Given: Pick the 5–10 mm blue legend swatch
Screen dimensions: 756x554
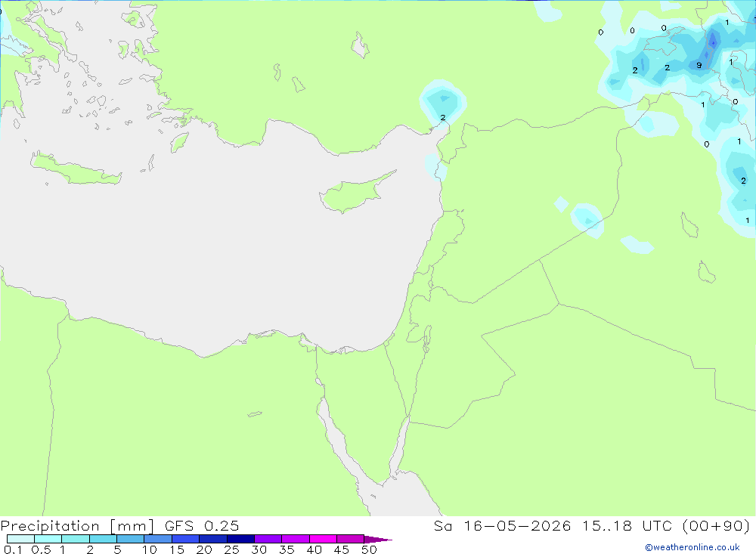Looking at the screenshot, I should (130, 539).
